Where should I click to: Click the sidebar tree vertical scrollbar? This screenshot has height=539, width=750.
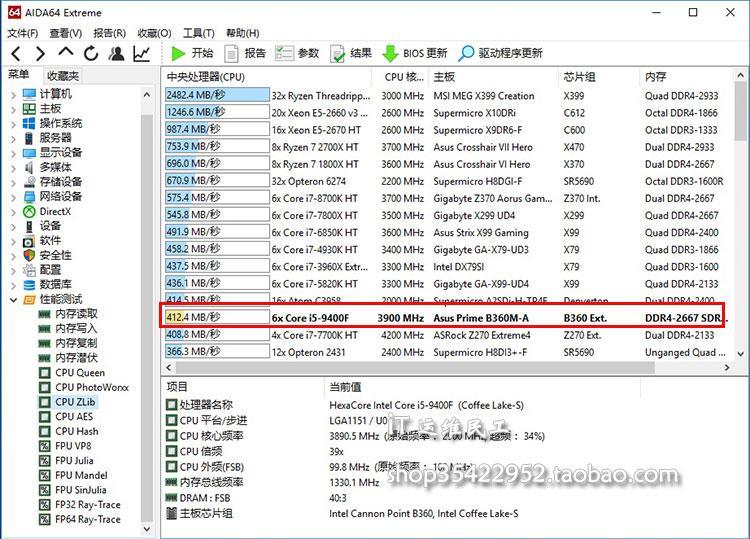pos(147,300)
